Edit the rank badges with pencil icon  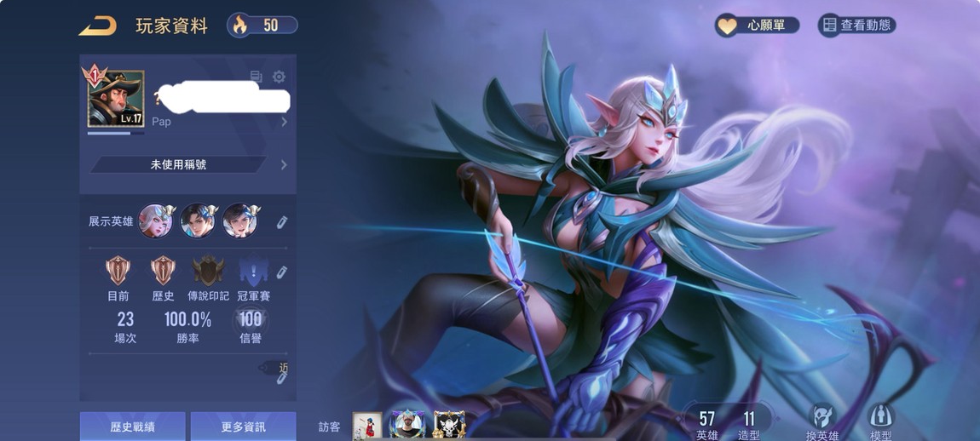(282, 272)
